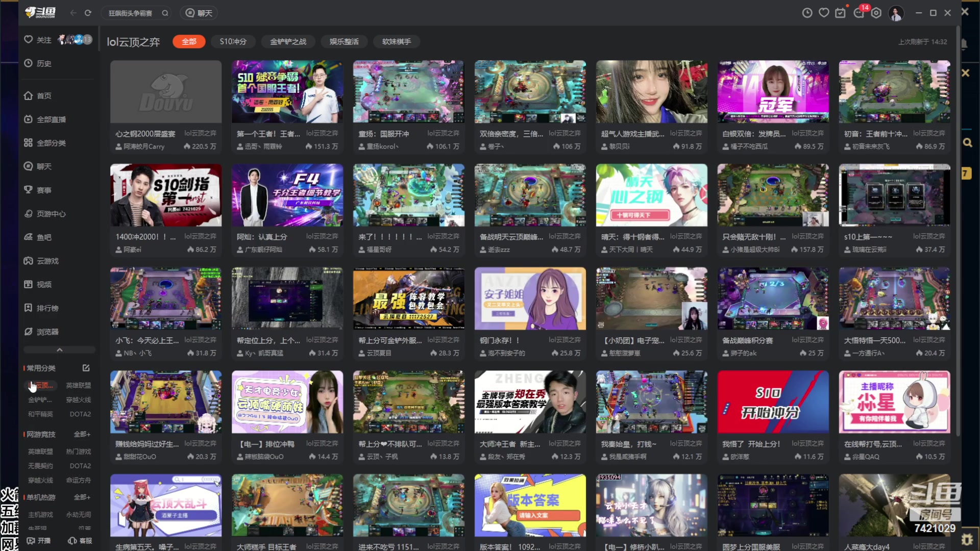Select the 娱乐整活 tab

tap(344, 41)
